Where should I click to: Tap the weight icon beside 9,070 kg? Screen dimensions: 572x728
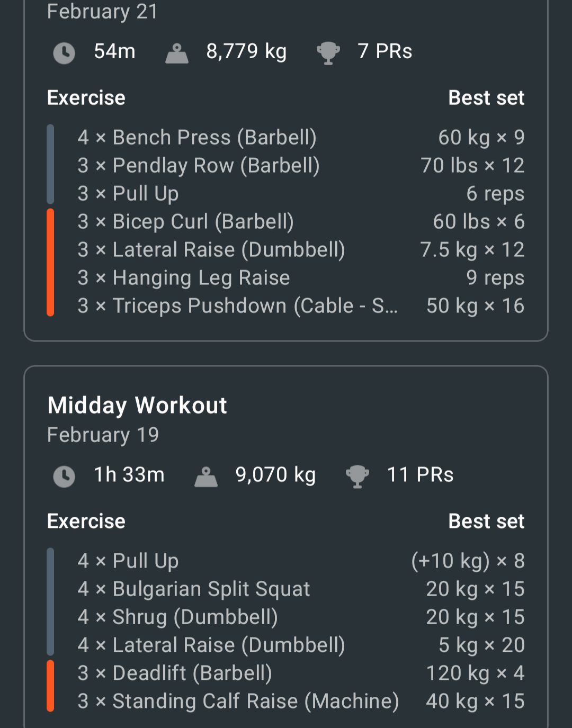[x=206, y=477]
